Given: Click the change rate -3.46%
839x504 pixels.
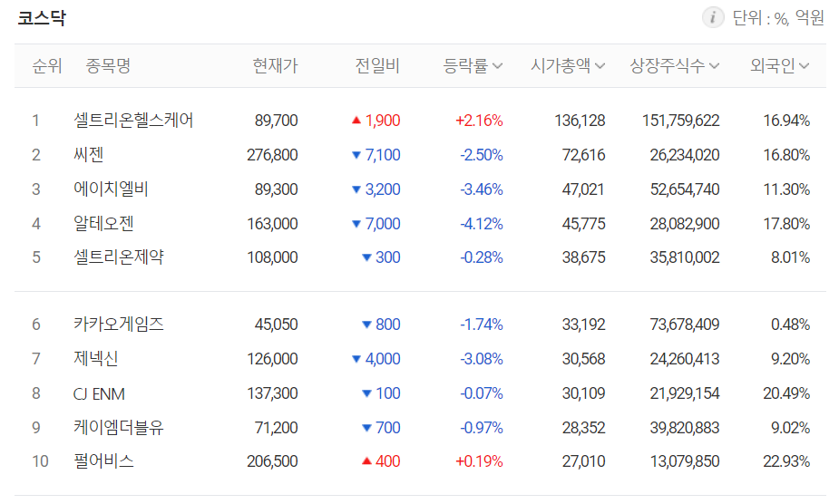Looking at the screenshot, I should [x=482, y=189].
